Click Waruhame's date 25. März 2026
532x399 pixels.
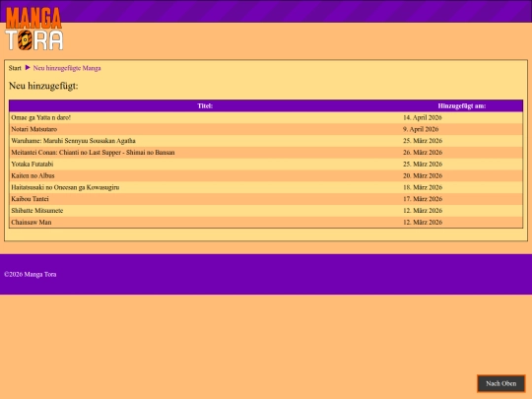423,141
